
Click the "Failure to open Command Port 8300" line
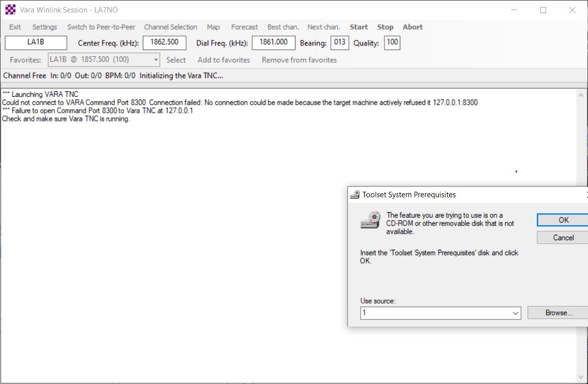[97, 111]
